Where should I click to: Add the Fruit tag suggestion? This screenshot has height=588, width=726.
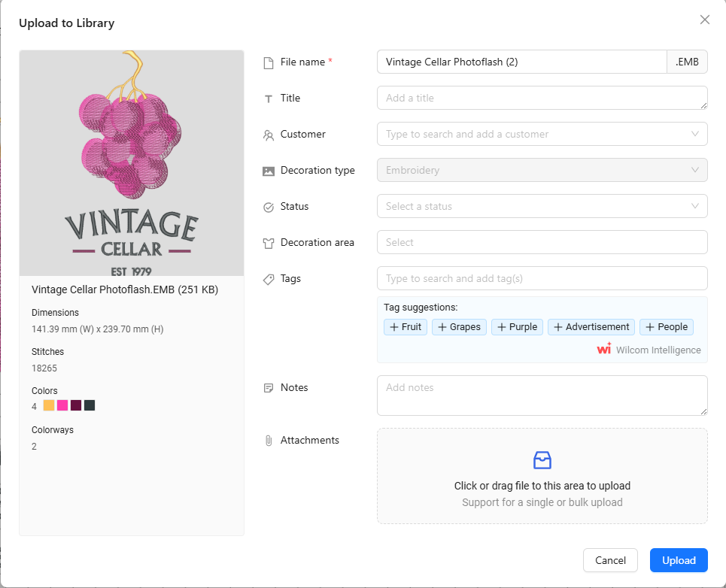click(406, 327)
